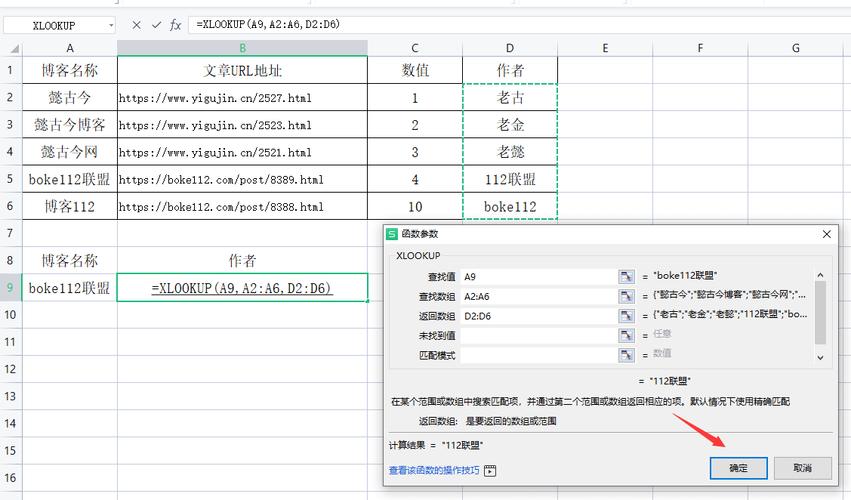Click the 查找数组 input field with A2:A6

pyautogui.click(x=538, y=296)
